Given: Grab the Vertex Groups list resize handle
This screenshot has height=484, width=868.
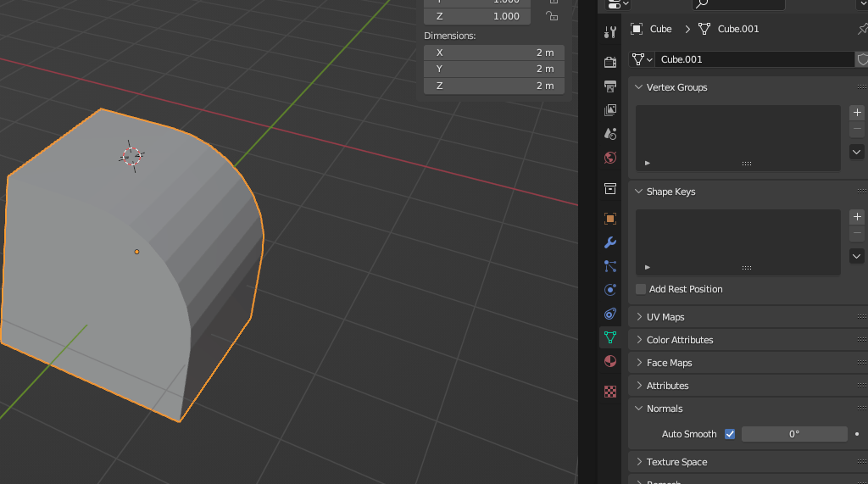Looking at the screenshot, I should tap(746, 164).
